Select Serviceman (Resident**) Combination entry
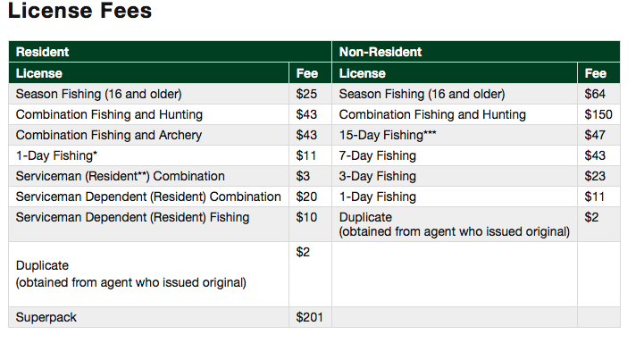644x343 pixels. 121,176
